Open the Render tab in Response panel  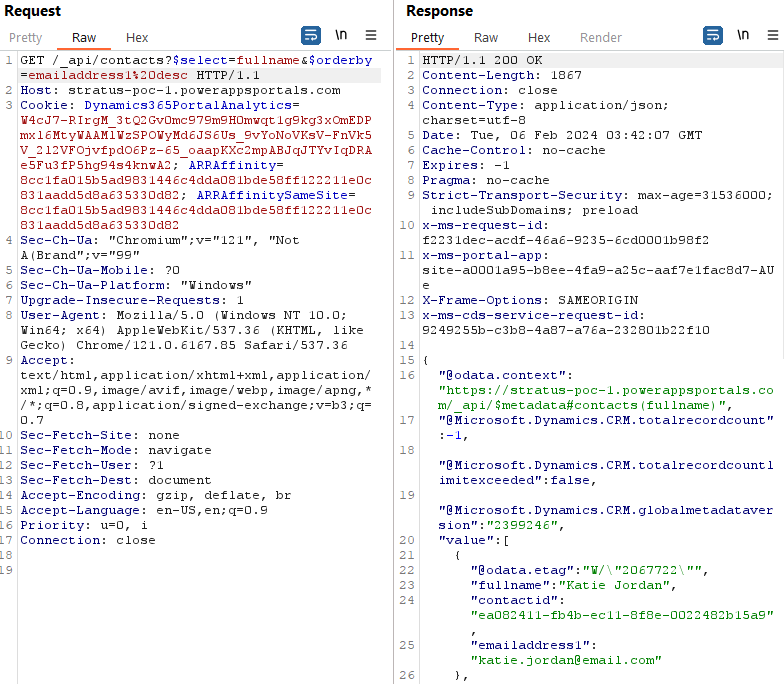600,38
